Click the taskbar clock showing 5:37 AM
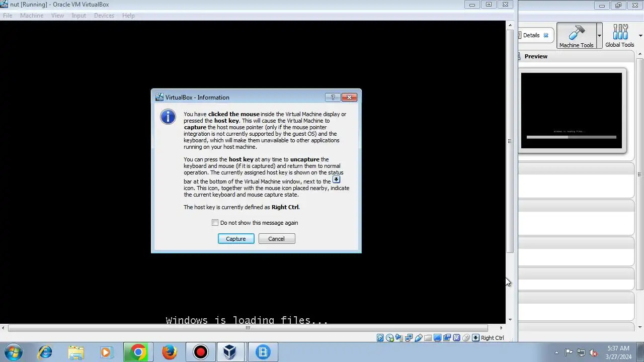 (618, 352)
